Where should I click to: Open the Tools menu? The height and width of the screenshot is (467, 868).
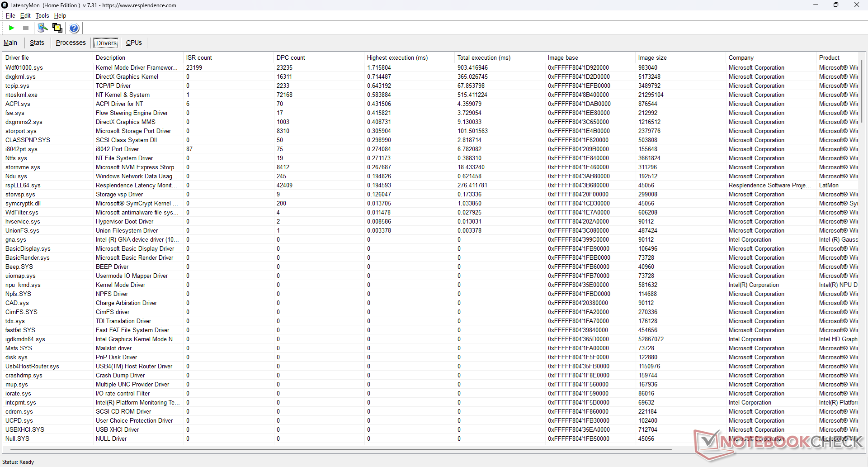click(42, 15)
